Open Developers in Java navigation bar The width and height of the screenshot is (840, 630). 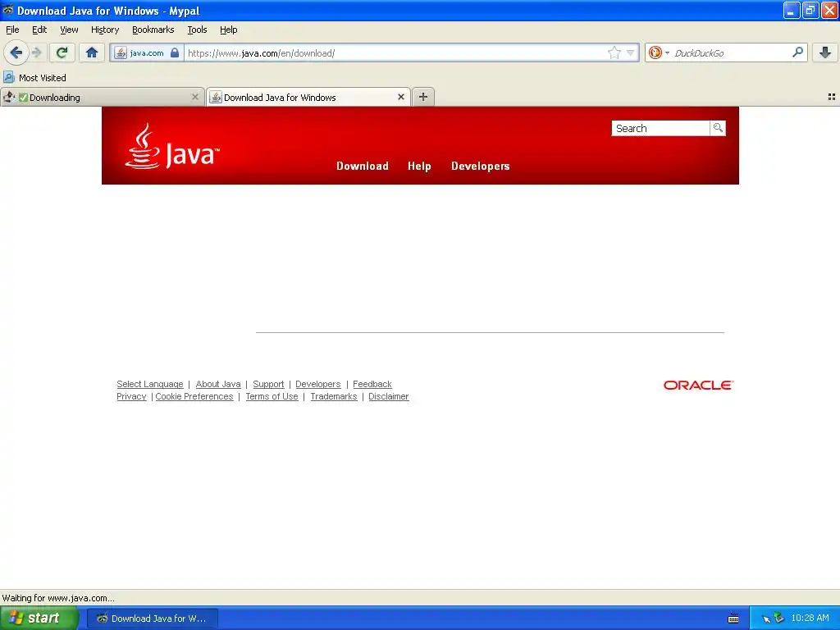tap(481, 166)
